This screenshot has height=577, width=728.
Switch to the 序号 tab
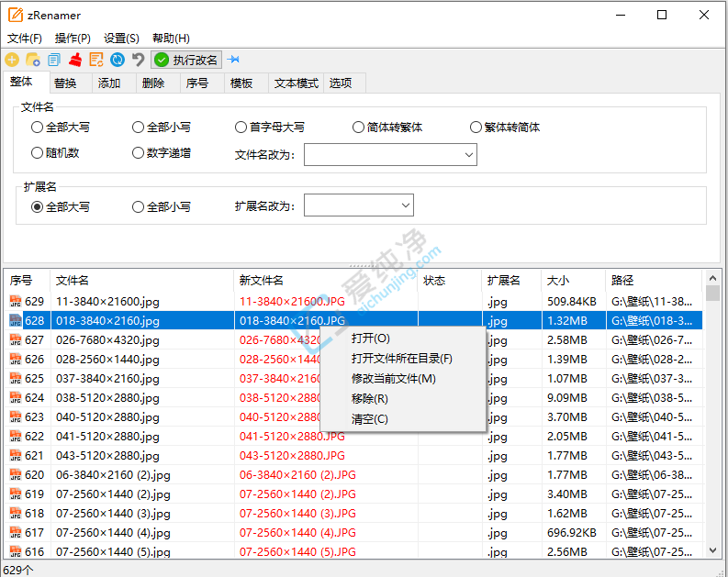tap(203, 83)
